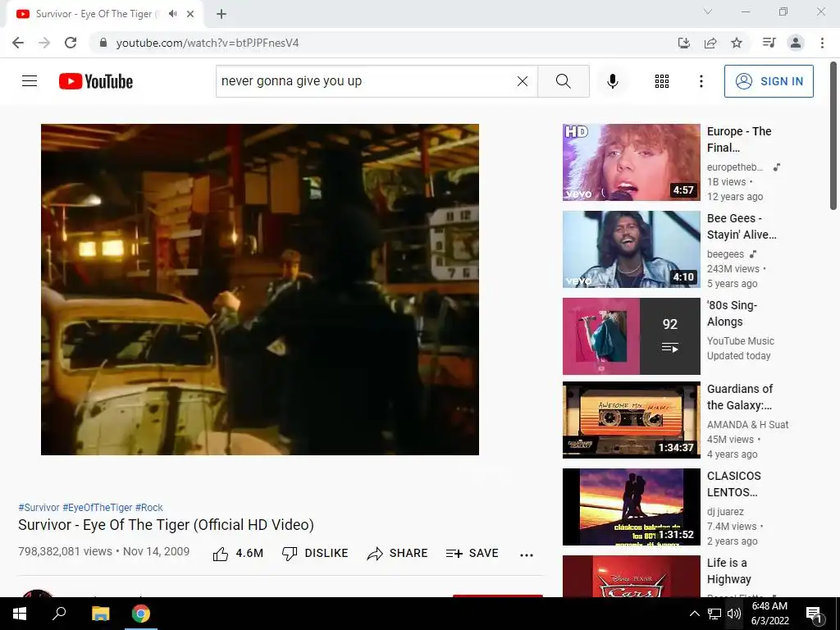
Task: Open the europetheb... channel name
Action: [735, 167]
